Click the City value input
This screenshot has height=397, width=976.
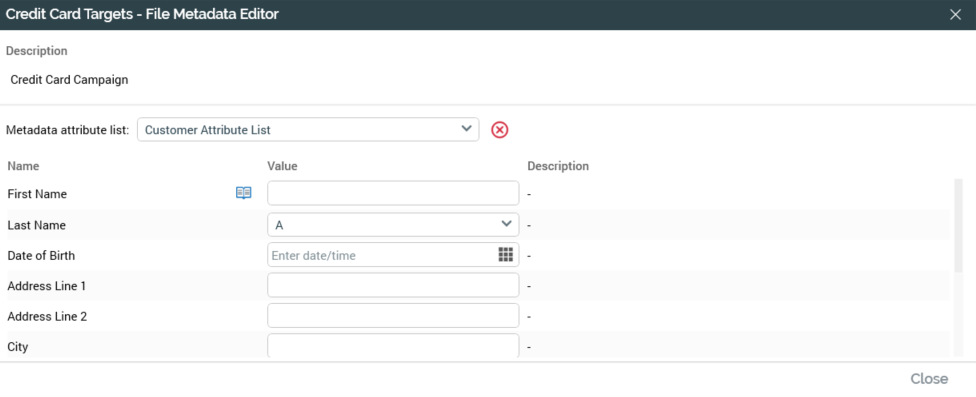pyautogui.click(x=393, y=346)
